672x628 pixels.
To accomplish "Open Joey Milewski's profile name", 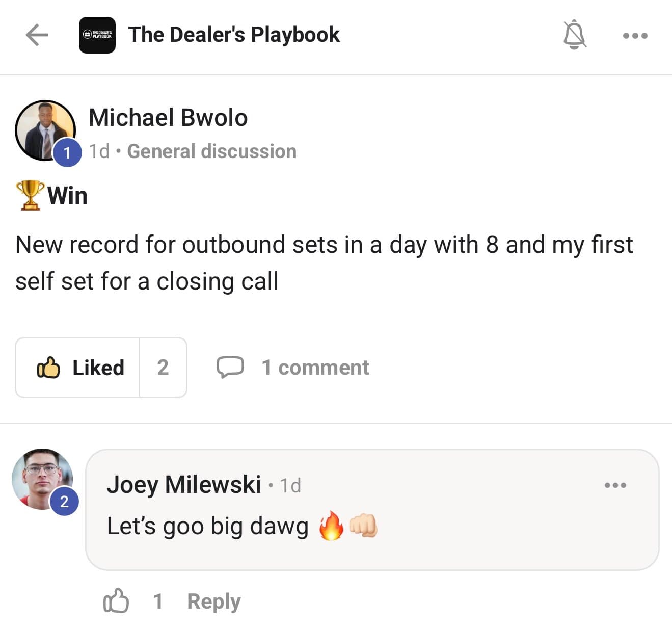I will point(184,484).
